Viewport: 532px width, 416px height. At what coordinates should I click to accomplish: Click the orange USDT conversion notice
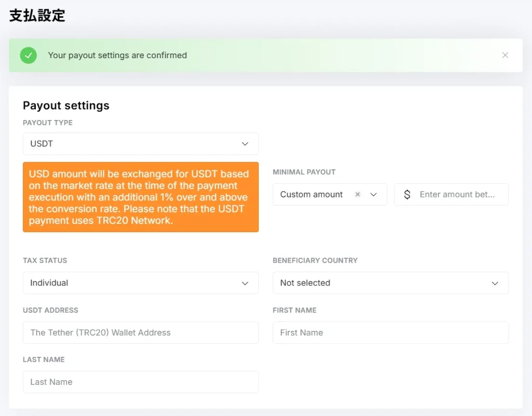(140, 197)
